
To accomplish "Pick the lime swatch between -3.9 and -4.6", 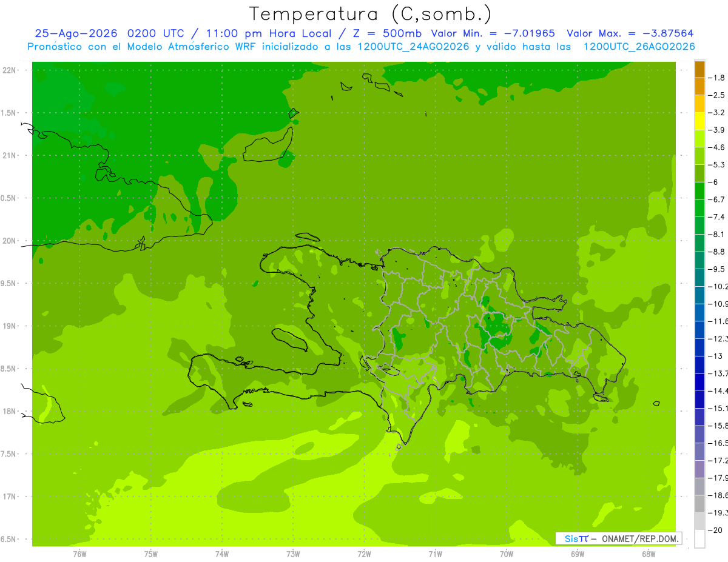I will pyautogui.click(x=699, y=139).
